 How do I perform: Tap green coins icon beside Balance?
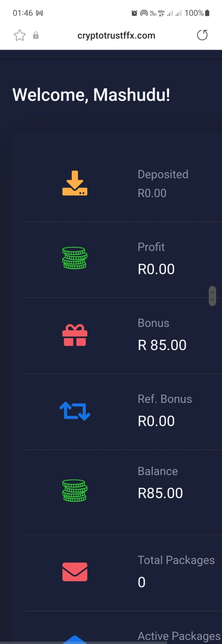coord(75,491)
